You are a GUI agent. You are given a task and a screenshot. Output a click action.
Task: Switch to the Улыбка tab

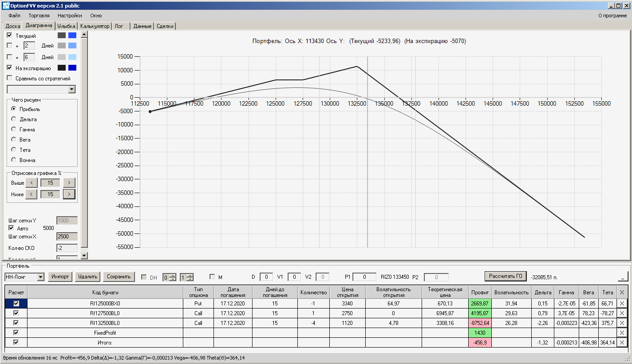[x=67, y=26]
